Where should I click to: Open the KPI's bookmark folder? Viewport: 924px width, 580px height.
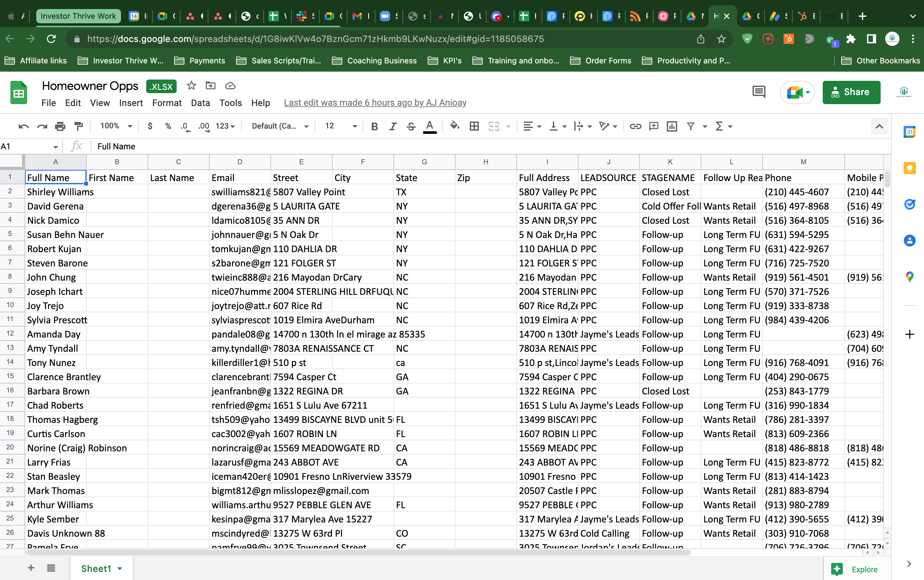pos(445,60)
